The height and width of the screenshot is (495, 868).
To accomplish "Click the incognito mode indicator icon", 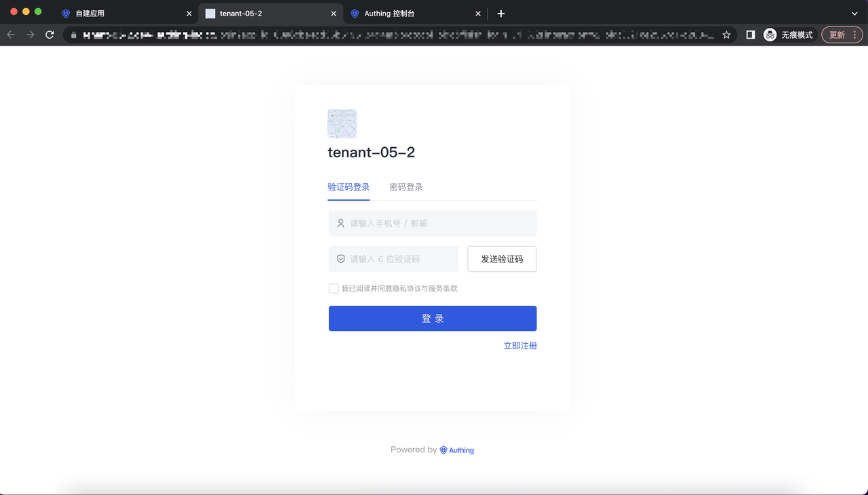I will [770, 35].
